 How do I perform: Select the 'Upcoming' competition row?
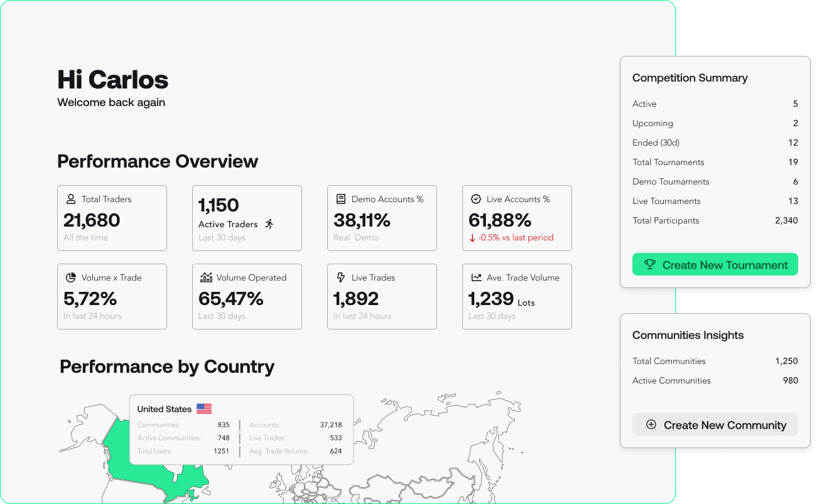coord(715,124)
